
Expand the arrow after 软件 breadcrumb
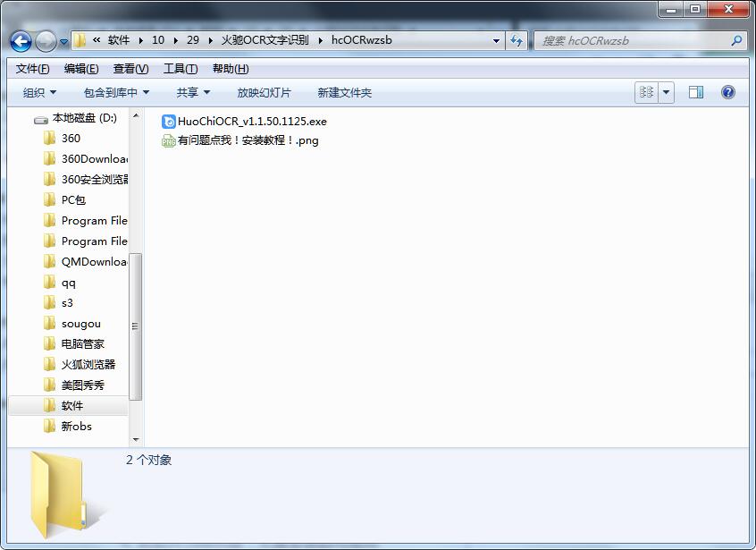click(141, 40)
